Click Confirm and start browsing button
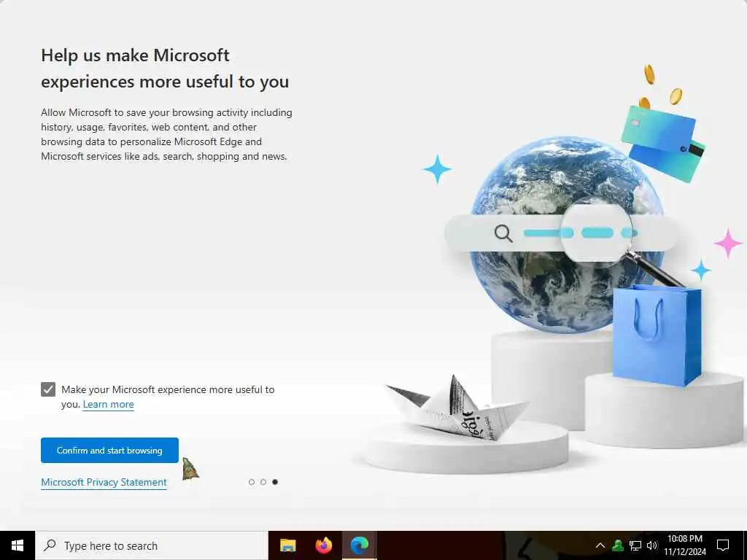The width and height of the screenshot is (747, 560). click(x=109, y=451)
